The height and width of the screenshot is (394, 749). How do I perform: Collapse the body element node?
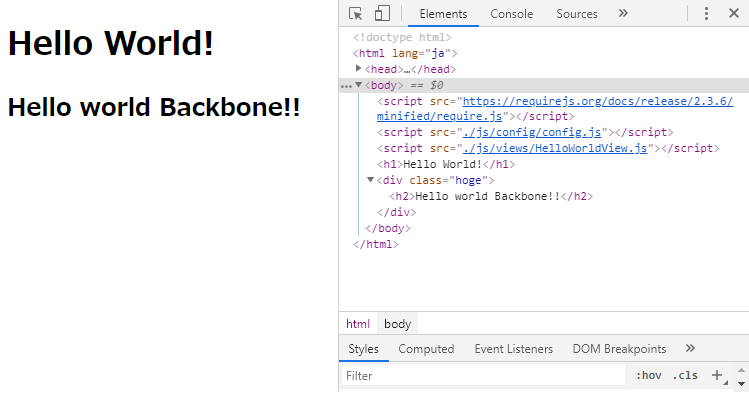(358, 85)
